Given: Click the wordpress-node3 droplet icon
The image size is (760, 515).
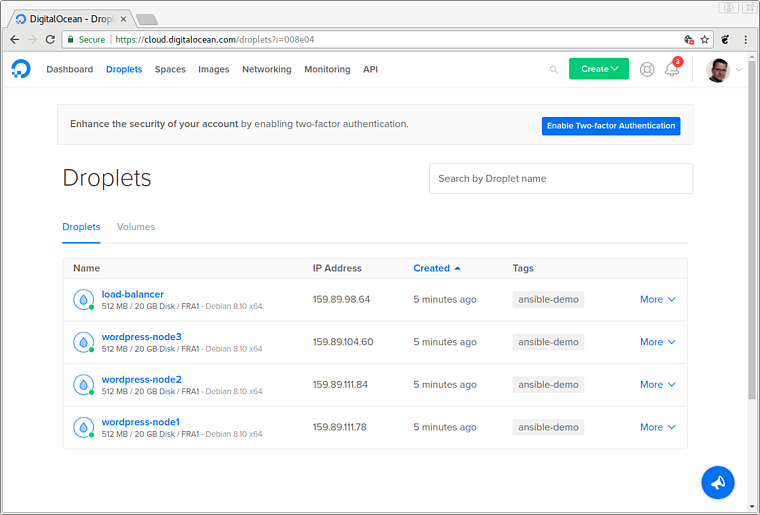Looking at the screenshot, I should [83, 342].
